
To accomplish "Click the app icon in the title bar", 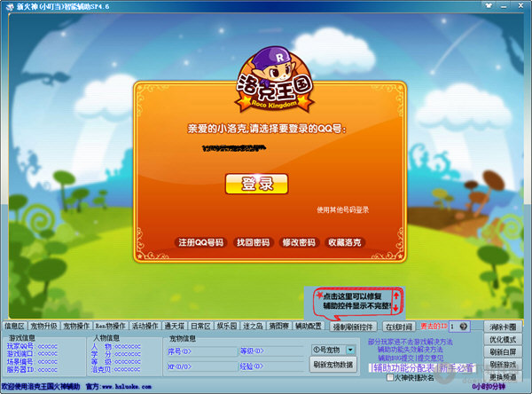I will [x=10, y=6].
